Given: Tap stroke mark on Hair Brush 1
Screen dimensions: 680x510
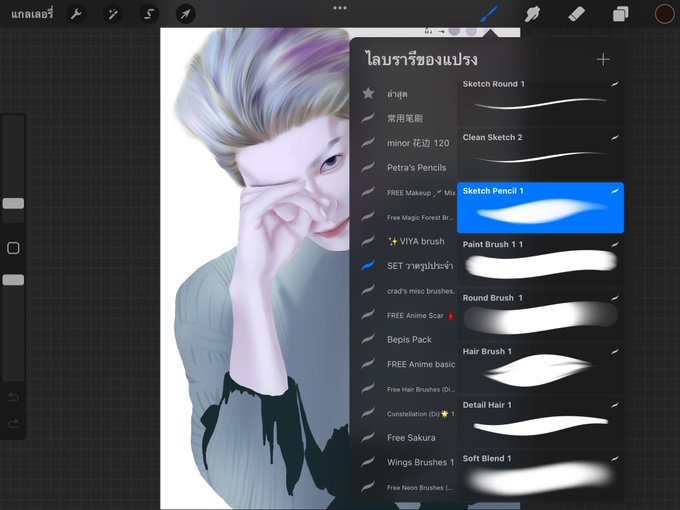Looking at the screenshot, I should 615,351.
